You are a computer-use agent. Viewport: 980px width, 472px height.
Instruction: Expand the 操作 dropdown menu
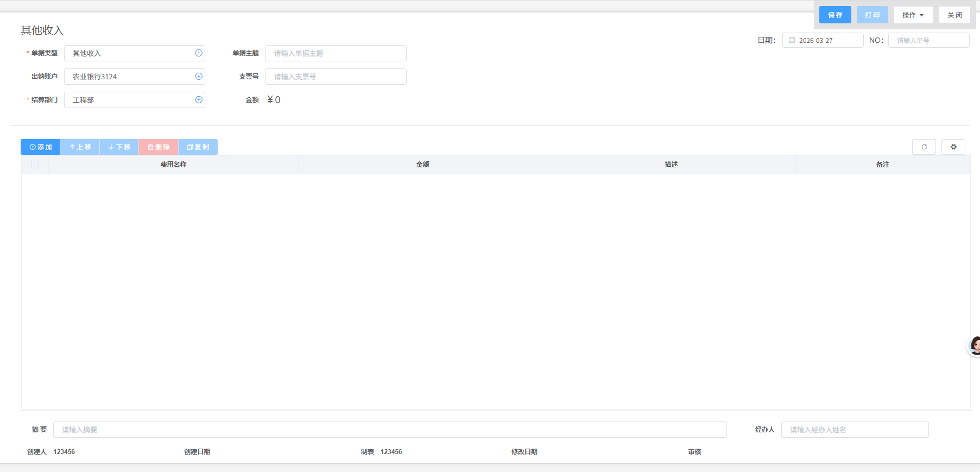point(913,15)
